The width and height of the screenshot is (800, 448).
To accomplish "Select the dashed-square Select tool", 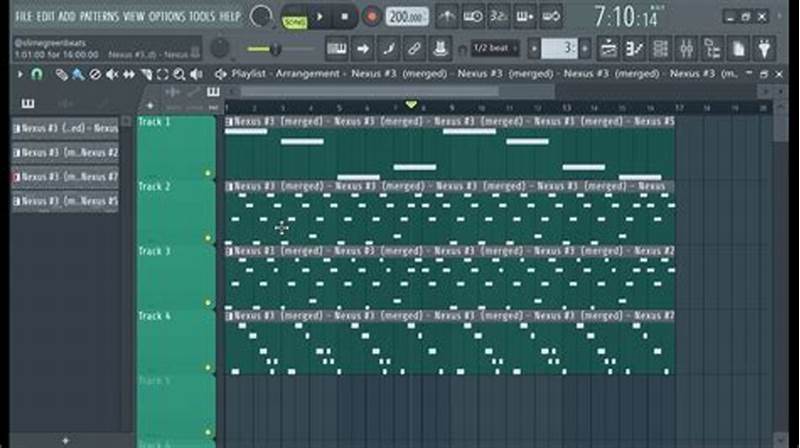I will [x=163, y=75].
